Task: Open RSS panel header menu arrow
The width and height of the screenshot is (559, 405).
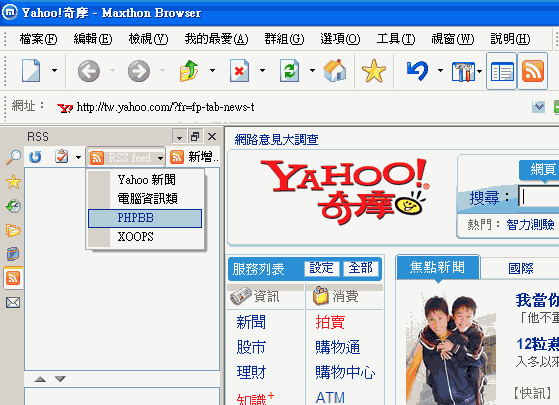Action: pos(179,137)
